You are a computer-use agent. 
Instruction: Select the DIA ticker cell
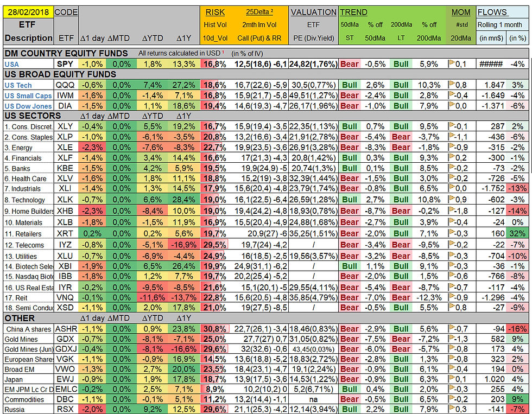(x=66, y=106)
